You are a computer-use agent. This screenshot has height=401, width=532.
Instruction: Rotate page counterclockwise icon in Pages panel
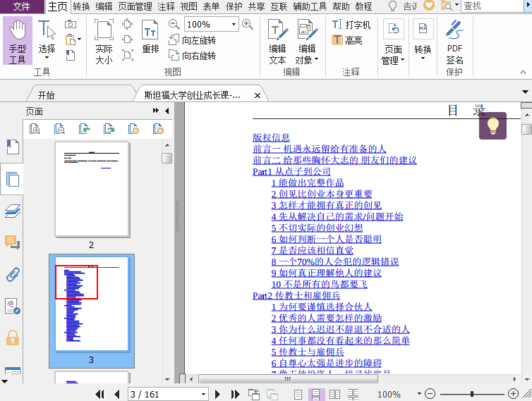[84, 129]
